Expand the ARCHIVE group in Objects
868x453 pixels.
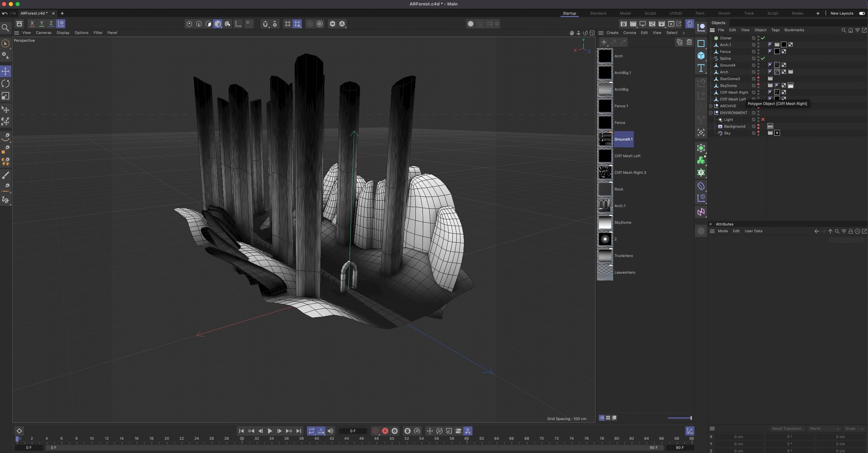711,106
